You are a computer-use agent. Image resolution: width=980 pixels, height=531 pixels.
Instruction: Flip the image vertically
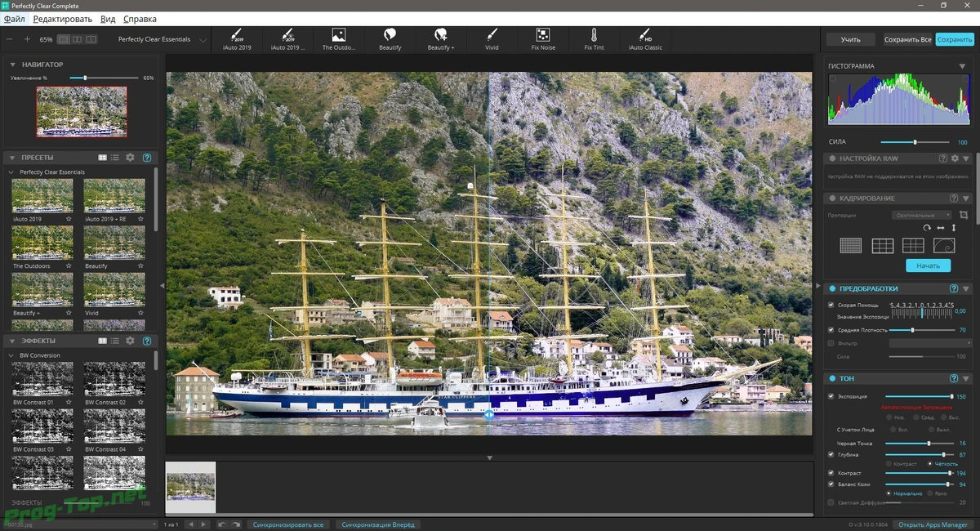pos(954,228)
